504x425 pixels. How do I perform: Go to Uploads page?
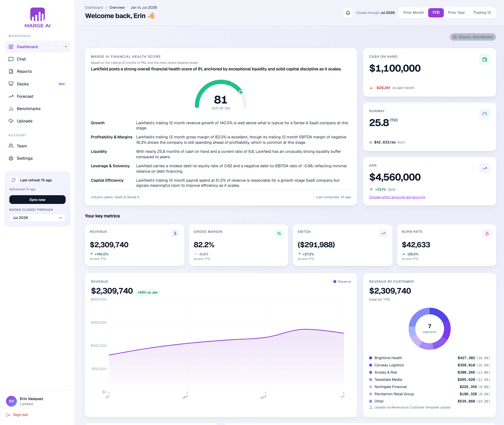pos(37,121)
